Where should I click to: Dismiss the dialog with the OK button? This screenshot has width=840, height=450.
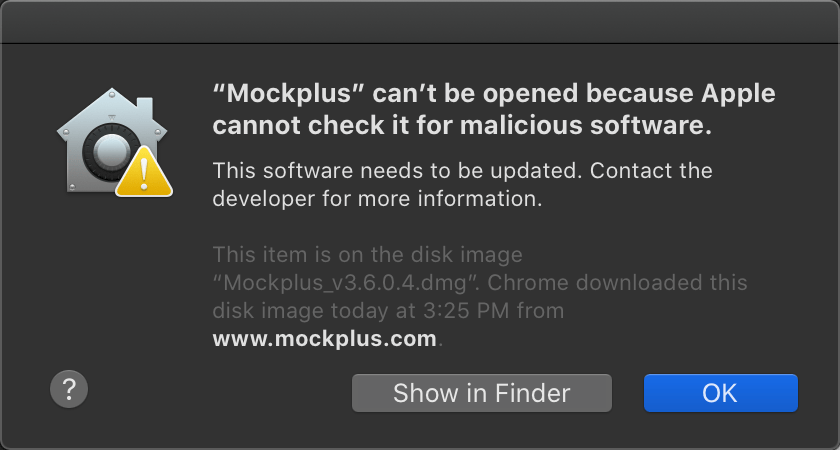coord(721,393)
